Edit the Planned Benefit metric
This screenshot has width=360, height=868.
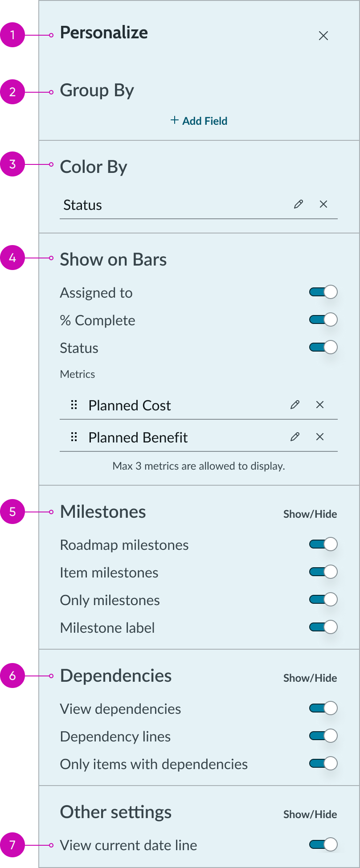295,437
